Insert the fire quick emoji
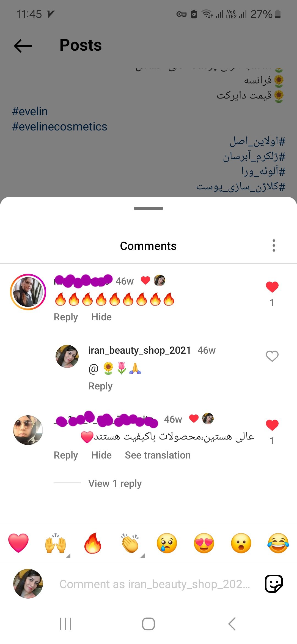The image size is (297, 644). (x=93, y=543)
